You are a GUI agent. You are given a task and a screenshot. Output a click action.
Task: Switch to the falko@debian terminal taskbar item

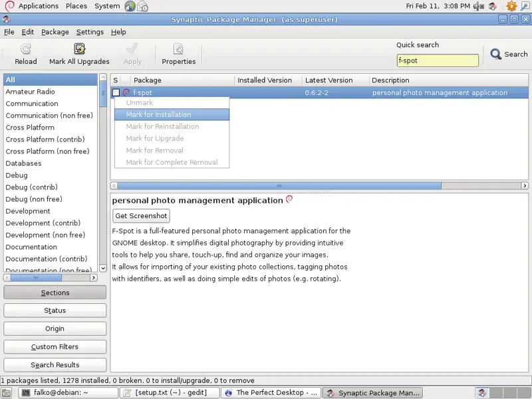pyautogui.click(x=68, y=393)
